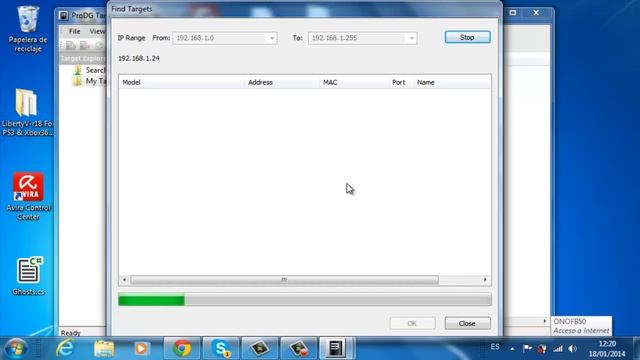This screenshot has width=640, height=360.
Task: Open the Windows Start menu
Action: (16, 349)
